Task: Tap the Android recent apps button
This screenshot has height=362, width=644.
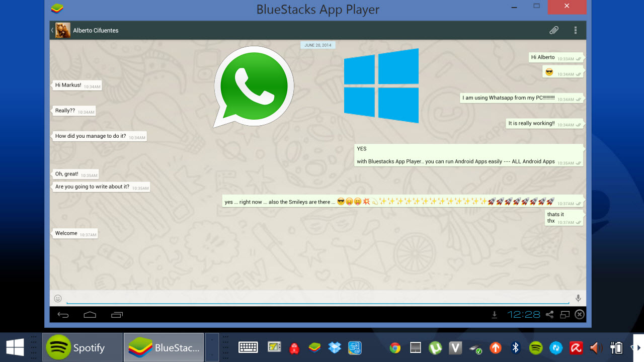Action: click(117, 315)
